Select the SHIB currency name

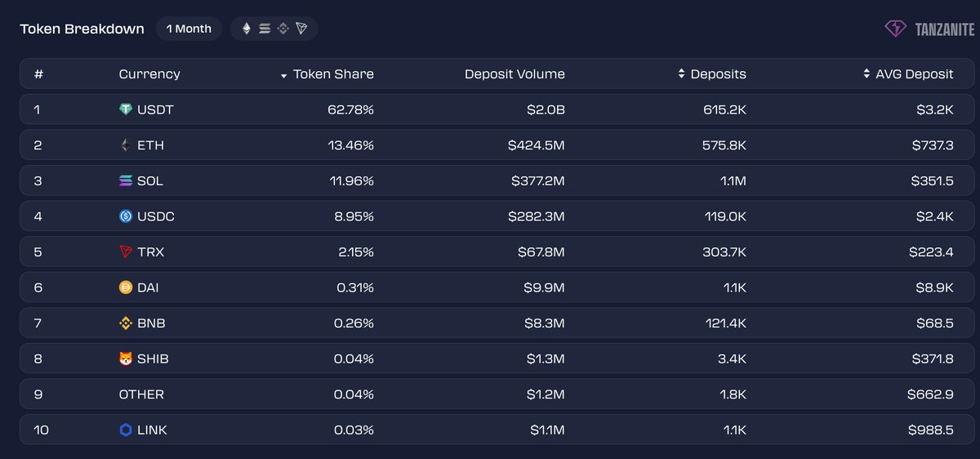pos(153,359)
